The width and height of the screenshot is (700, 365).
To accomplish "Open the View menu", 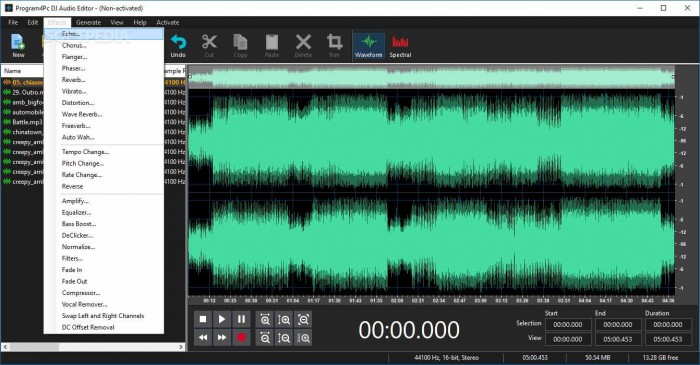I will pos(117,22).
